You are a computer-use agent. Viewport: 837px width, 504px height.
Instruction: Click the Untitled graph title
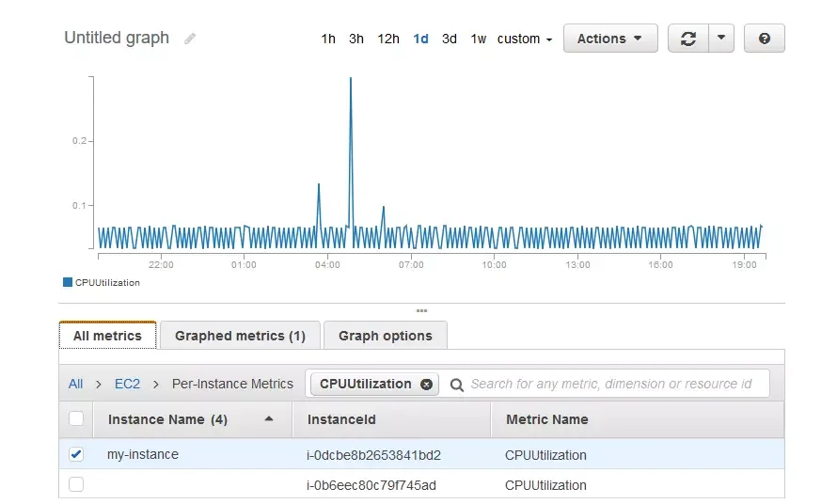click(x=117, y=38)
